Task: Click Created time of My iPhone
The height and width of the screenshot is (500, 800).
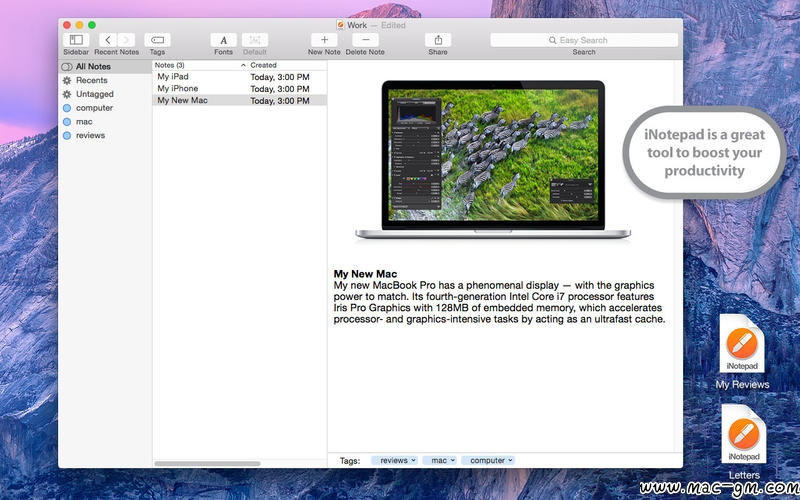Action: [280, 89]
